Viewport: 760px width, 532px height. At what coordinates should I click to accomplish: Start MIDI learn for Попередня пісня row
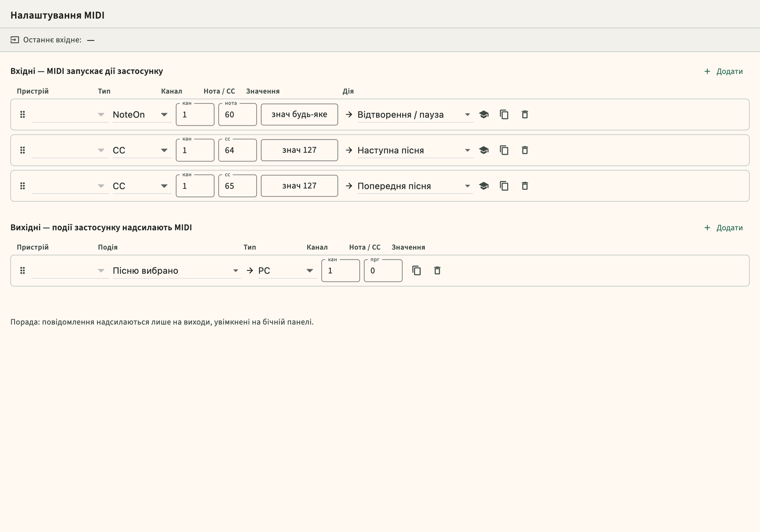pos(484,186)
